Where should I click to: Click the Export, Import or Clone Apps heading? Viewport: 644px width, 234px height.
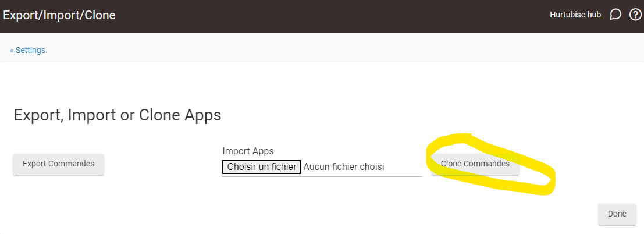117,115
